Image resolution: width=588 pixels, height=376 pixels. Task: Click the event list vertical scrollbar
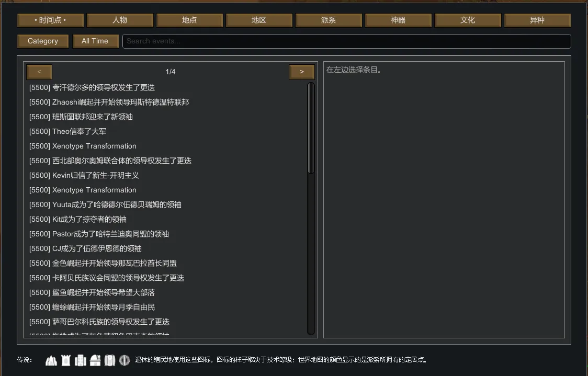point(311,128)
